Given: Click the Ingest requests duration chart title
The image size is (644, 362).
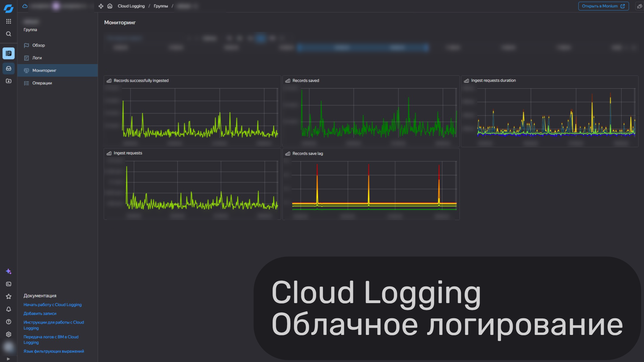Looking at the screenshot, I should tap(493, 80).
